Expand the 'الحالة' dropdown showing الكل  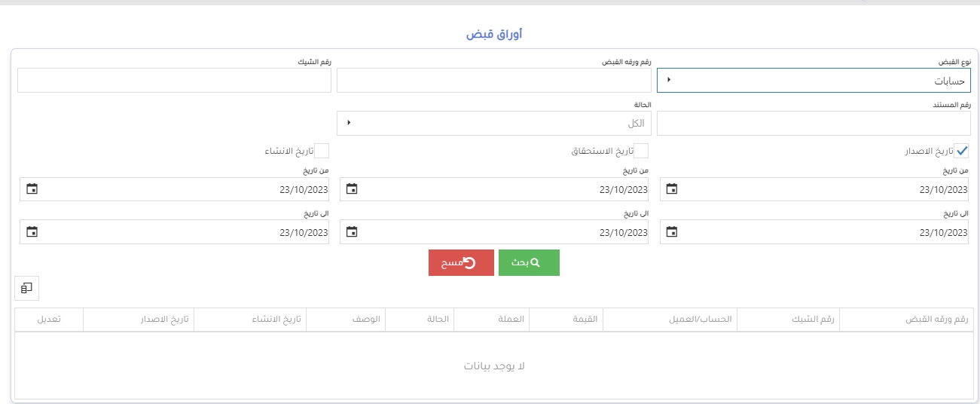point(493,124)
